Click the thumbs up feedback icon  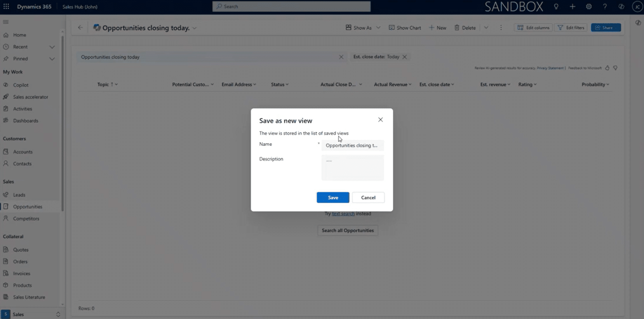[607, 68]
